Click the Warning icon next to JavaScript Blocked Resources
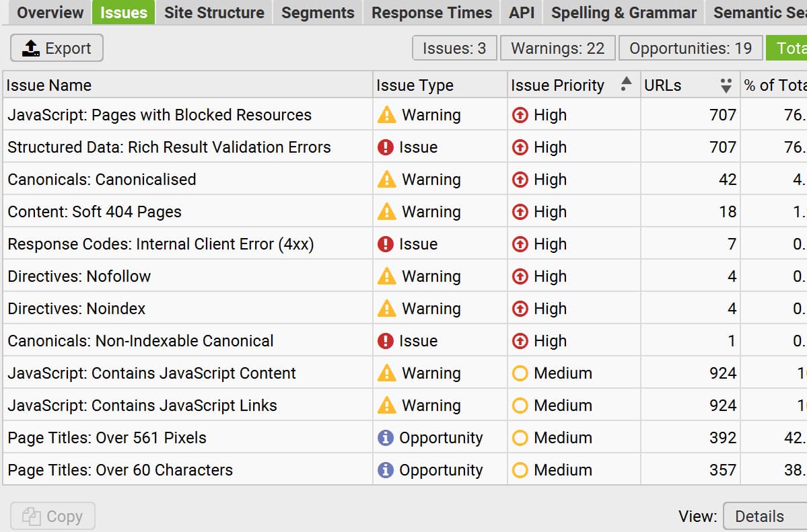Image resolution: width=807 pixels, height=532 pixels. click(x=388, y=114)
